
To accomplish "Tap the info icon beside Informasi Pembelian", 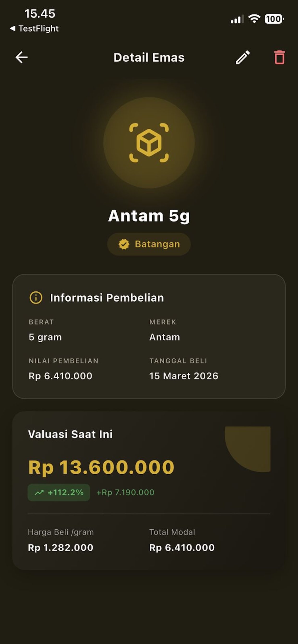I will pyautogui.click(x=36, y=298).
